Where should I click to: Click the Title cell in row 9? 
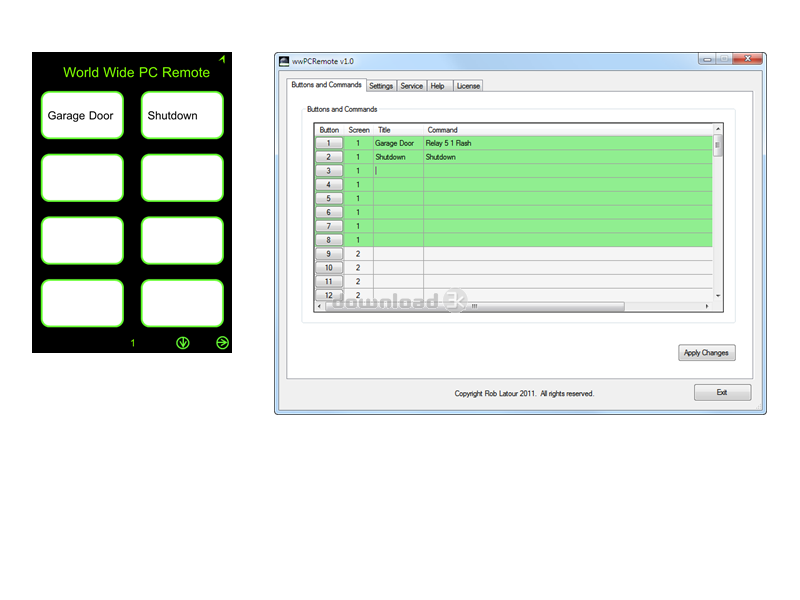tap(398, 254)
